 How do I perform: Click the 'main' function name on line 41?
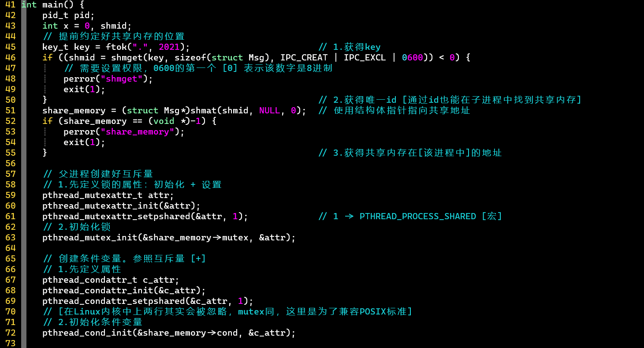pyautogui.click(x=53, y=5)
